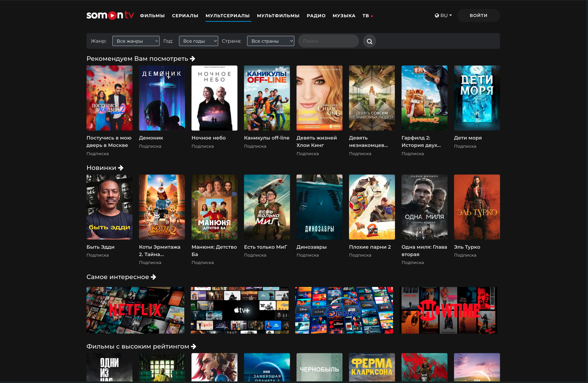
Task: Open the Динозавры poster
Action: pos(319,207)
